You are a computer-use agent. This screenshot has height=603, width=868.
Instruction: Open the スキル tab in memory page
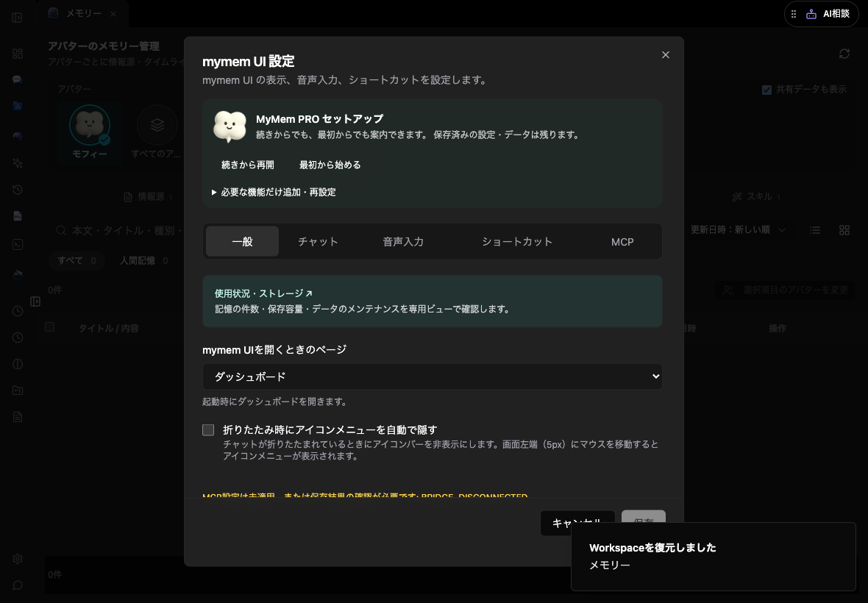(x=756, y=197)
